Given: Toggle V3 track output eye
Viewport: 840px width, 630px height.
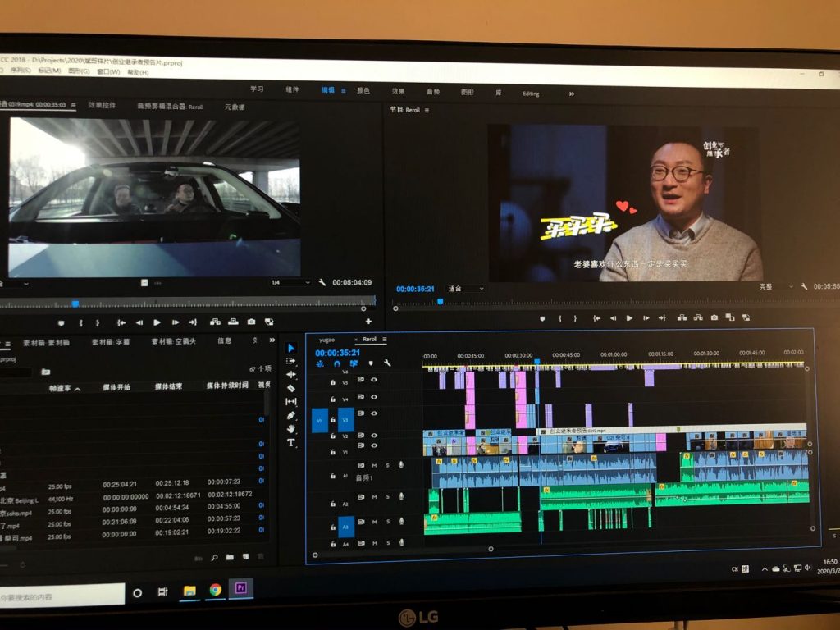Looking at the screenshot, I should 374,413.
